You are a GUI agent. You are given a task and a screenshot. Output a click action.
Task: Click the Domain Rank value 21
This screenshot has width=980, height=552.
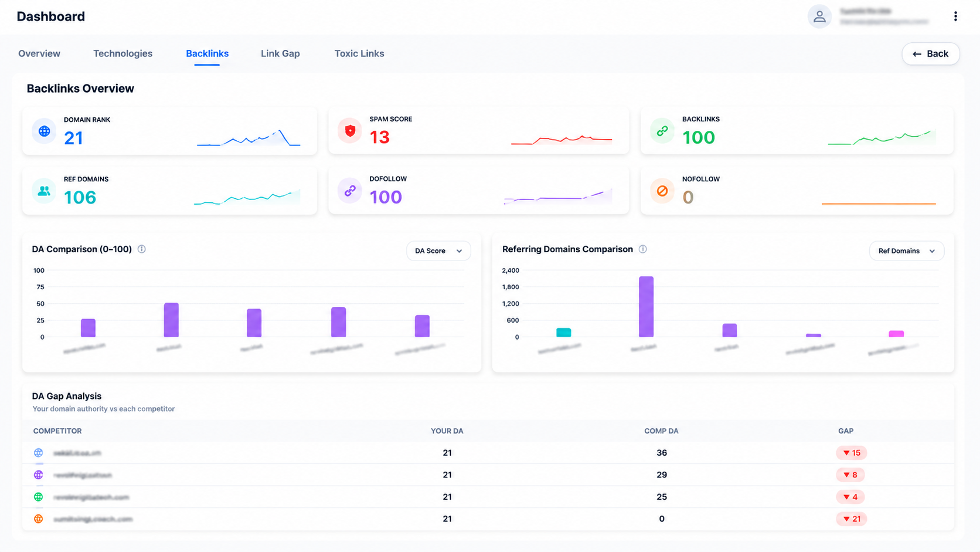[73, 138]
